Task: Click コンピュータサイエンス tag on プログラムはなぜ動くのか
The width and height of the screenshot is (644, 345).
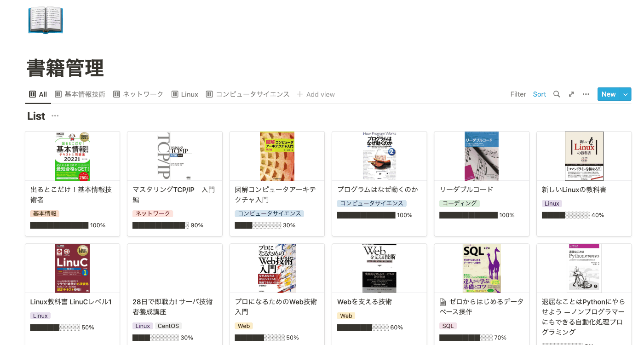Action: click(x=372, y=203)
